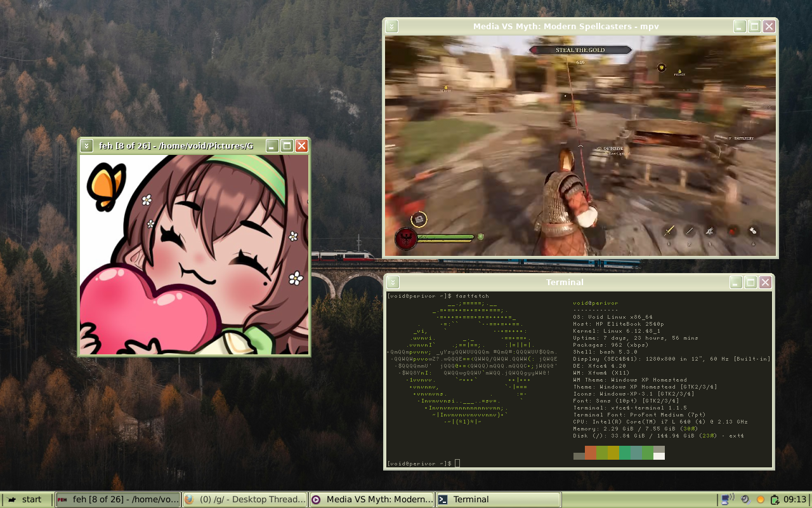Activate the Media VS Myth mpv taskbar button
Screen dimensions: 812x508
371,500
